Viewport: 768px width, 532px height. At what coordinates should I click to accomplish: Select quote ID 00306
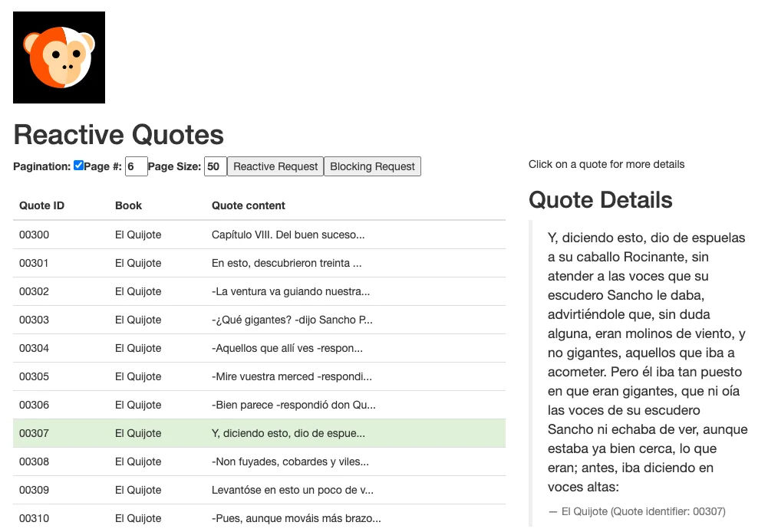click(x=34, y=406)
